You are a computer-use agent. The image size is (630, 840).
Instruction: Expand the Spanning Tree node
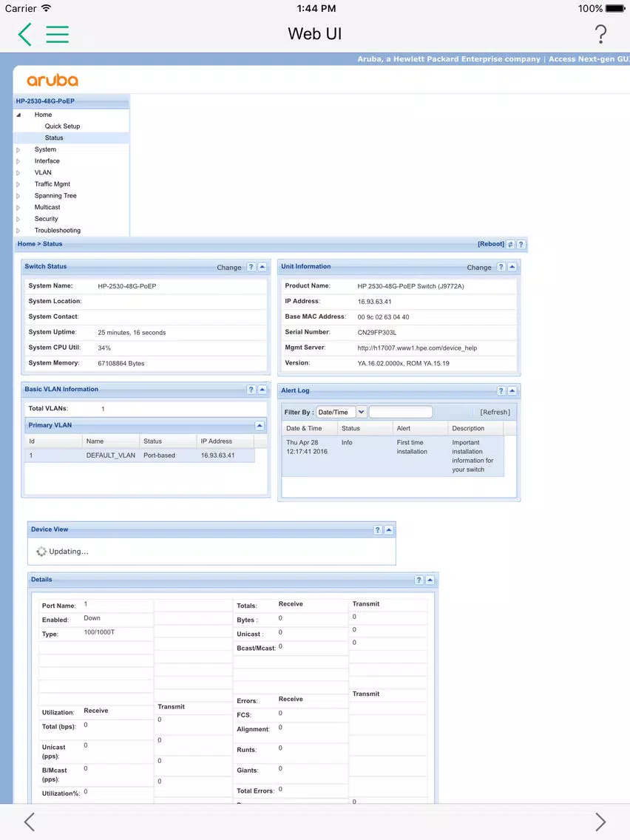point(18,196)
